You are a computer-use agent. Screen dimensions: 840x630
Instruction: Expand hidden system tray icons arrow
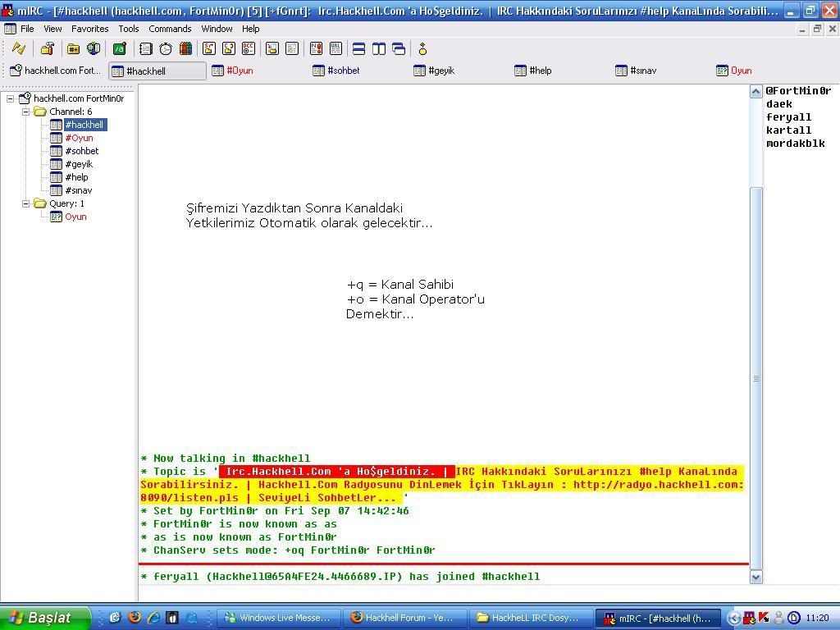pyautogui.click(x=734, y=618)
